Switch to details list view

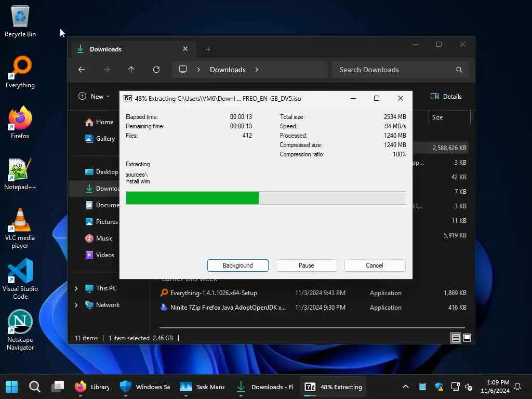(x=456, y=338)
